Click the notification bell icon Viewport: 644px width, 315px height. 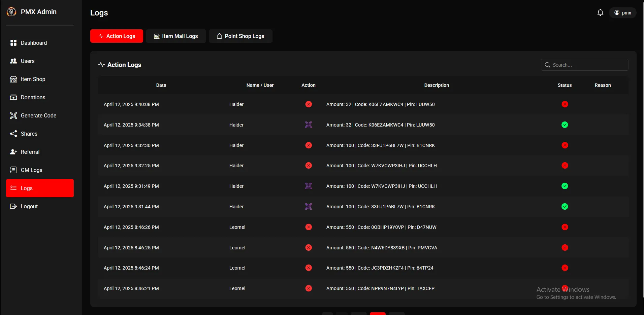tap(600, 13)
